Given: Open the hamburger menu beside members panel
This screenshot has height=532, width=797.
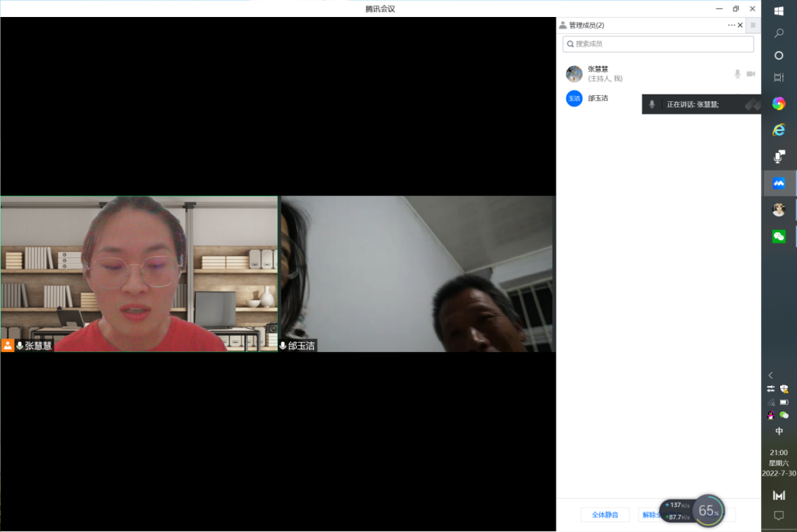Looking at the screenshot, I should pos(753,25).
